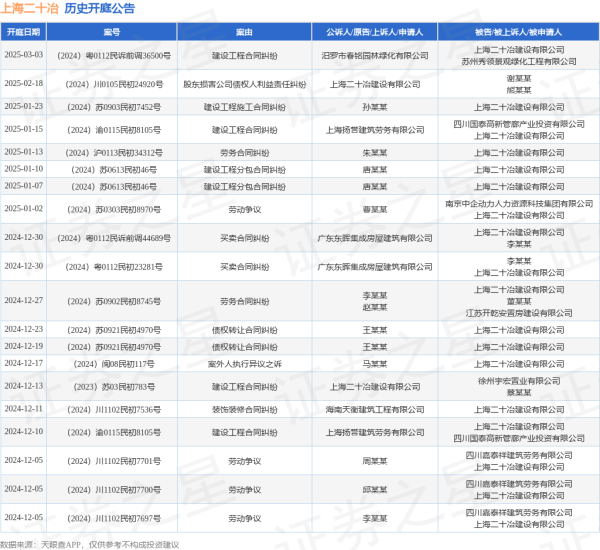
Task: Select the date cell 2024-12-19
Action: coord(23,346)
